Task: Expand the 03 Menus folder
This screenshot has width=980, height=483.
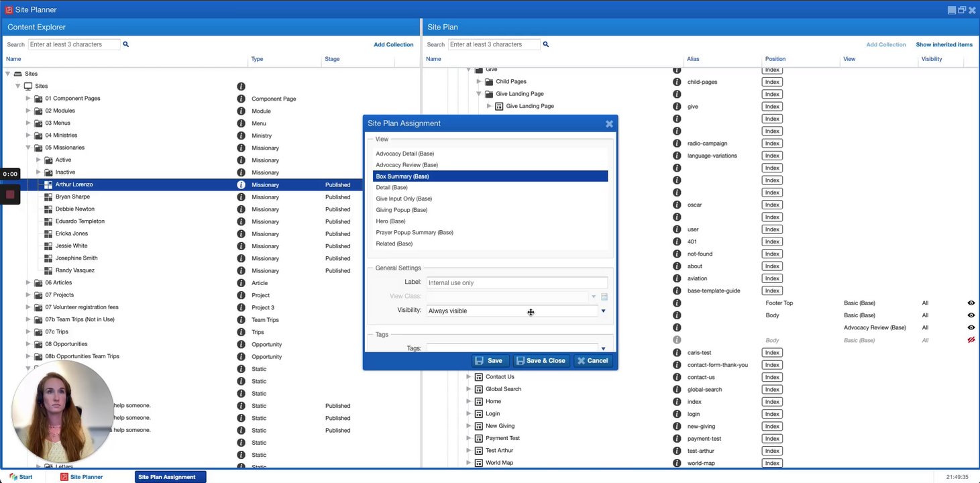Action: [28, 123]
